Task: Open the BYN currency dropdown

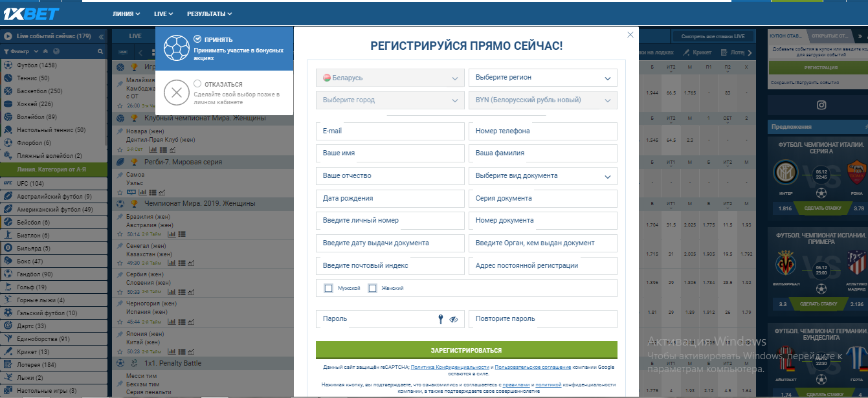Action: (542, 100)
